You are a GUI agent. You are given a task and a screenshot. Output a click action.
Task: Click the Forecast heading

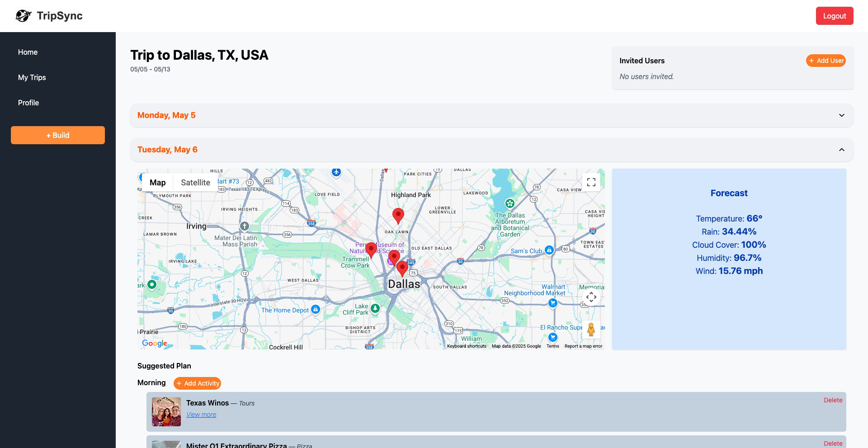(x=729, y=193)
